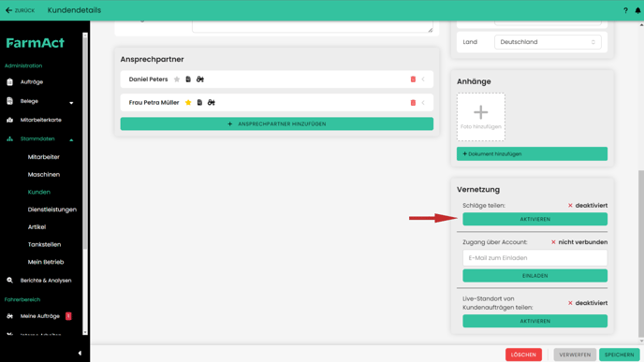Open the Land dropdown showing Deutschland
644x362 pixels.
tap(548, 42)
